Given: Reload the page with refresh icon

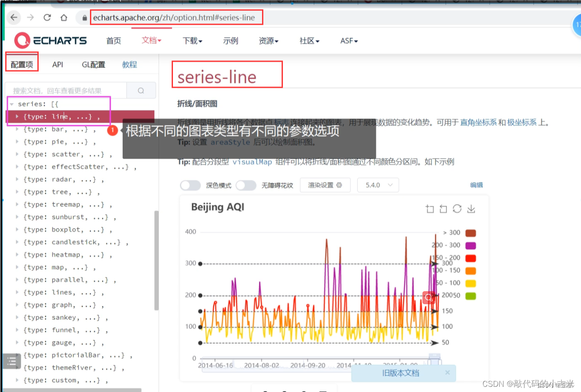Looking at the screenshot, I should tap(47, 17).
